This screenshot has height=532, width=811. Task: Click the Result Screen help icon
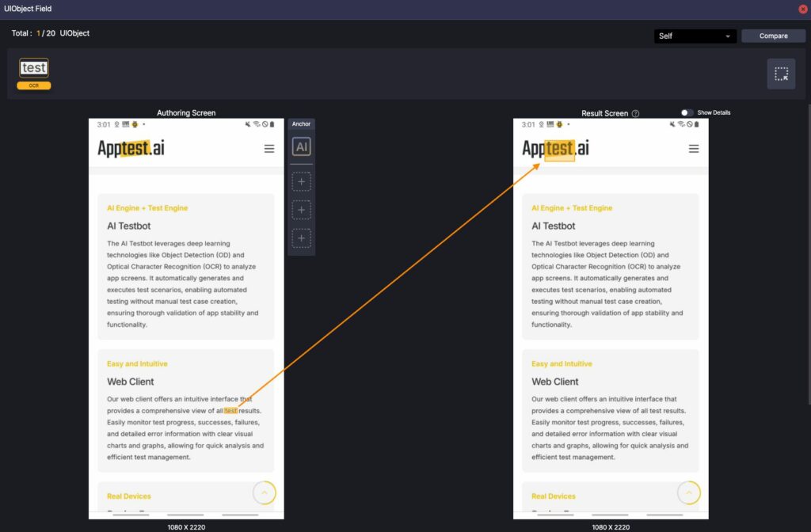[635, 113]
